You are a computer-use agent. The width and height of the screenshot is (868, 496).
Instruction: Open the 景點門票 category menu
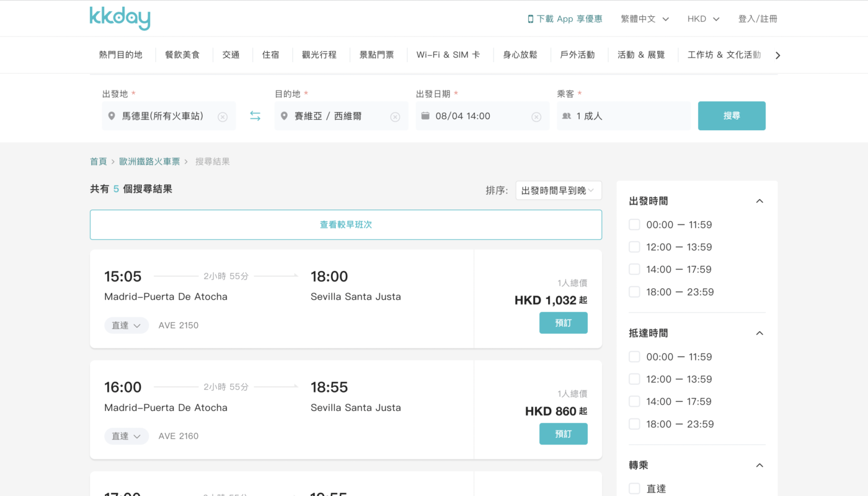tap(376, 55)
